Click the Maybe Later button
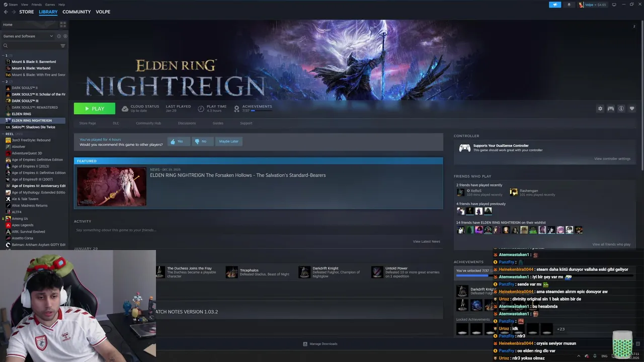Image resolution: width=644 pixels, height=362 pixels. [x=228, y=141]
